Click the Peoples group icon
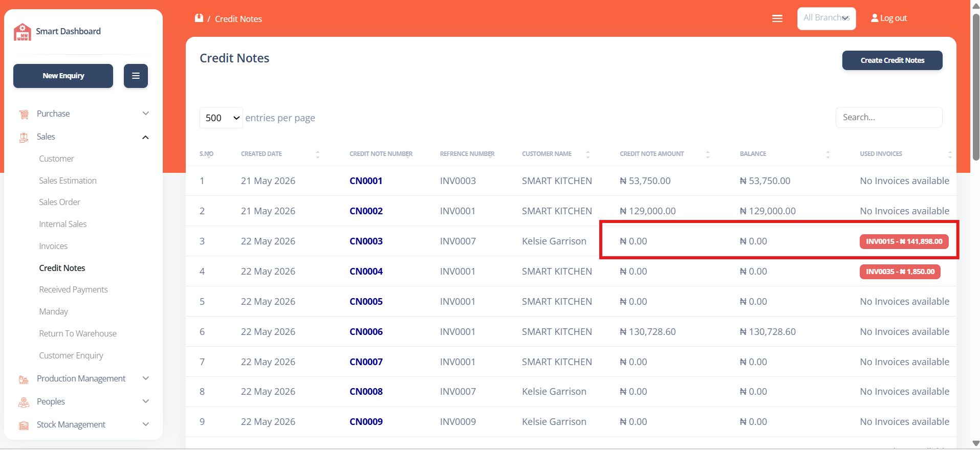The width and height of the screenshot is (980, 450). click(24, 402)
